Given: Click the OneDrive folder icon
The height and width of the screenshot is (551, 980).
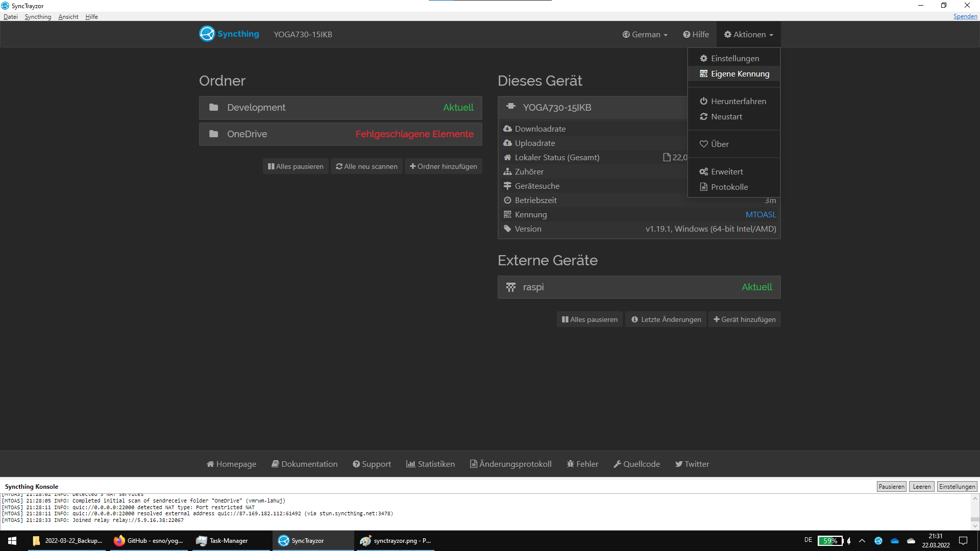Looking at the screenshot, I should pos(214,134).
